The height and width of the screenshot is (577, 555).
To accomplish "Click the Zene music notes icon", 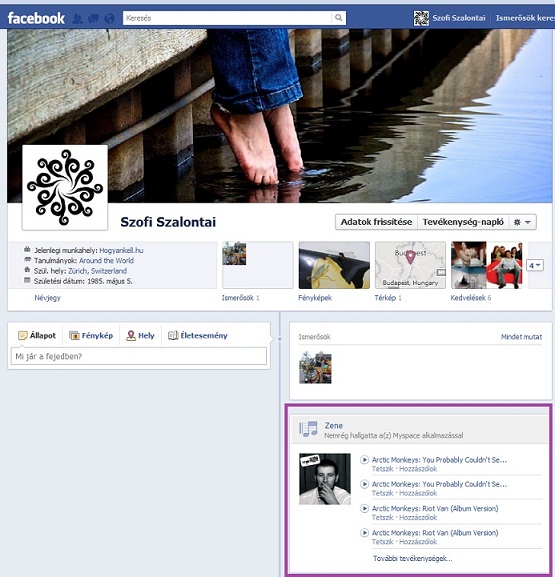I will click(308, 429).
